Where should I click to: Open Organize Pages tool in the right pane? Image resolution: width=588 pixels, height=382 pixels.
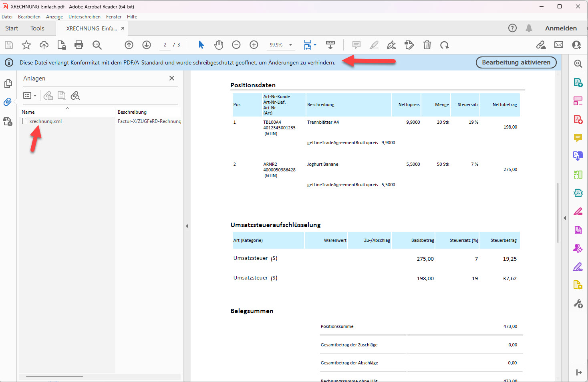click(578, 101)
